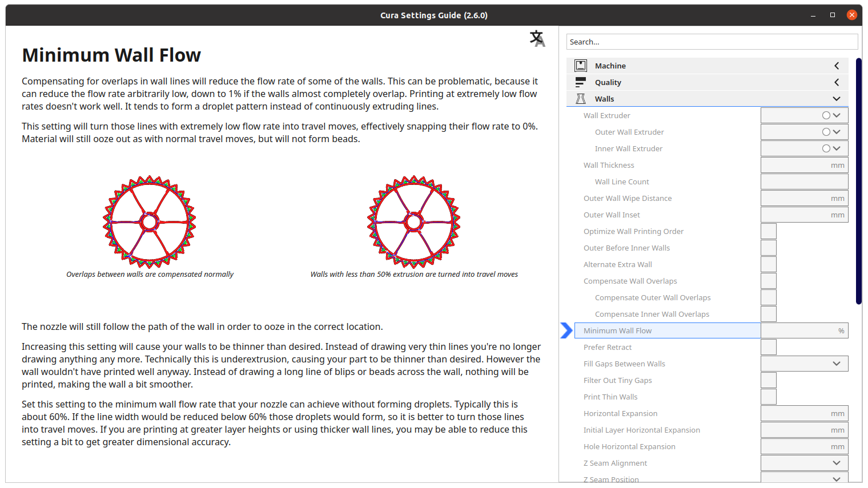Image resolution: width=868 pixels, height=488 pixels.
Task: Close the Cura Settings Guide window
Action: pos(852,15)
